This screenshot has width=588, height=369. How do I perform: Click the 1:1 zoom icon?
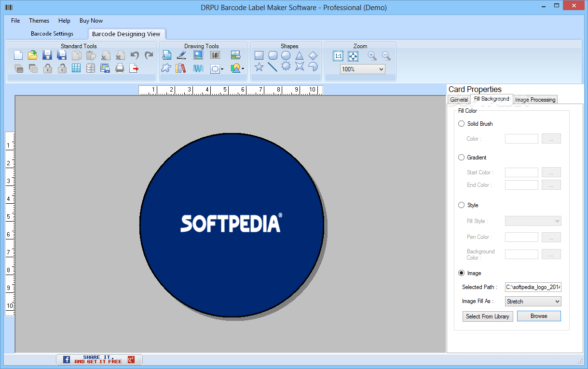pyautogui.click(x=338, y=56)
